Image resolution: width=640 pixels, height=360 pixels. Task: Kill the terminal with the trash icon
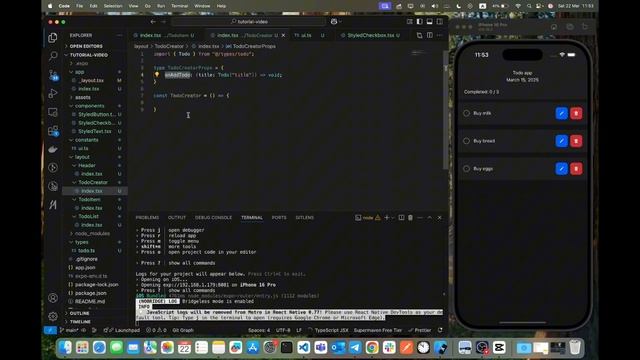pos(411,218)
